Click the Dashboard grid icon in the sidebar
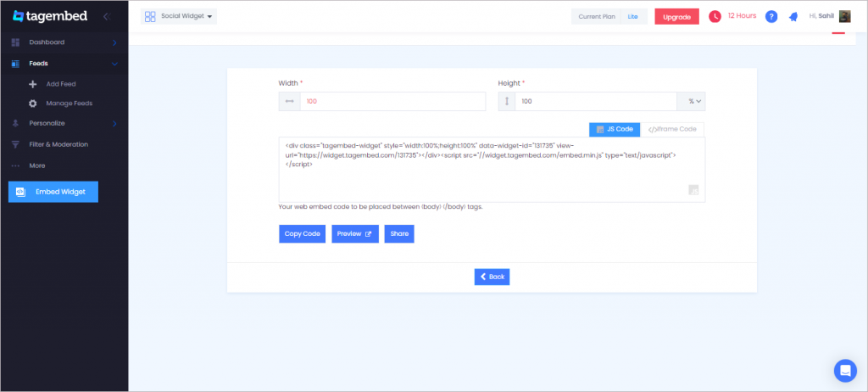Screen dimensions: 868x392 (15, 42)
